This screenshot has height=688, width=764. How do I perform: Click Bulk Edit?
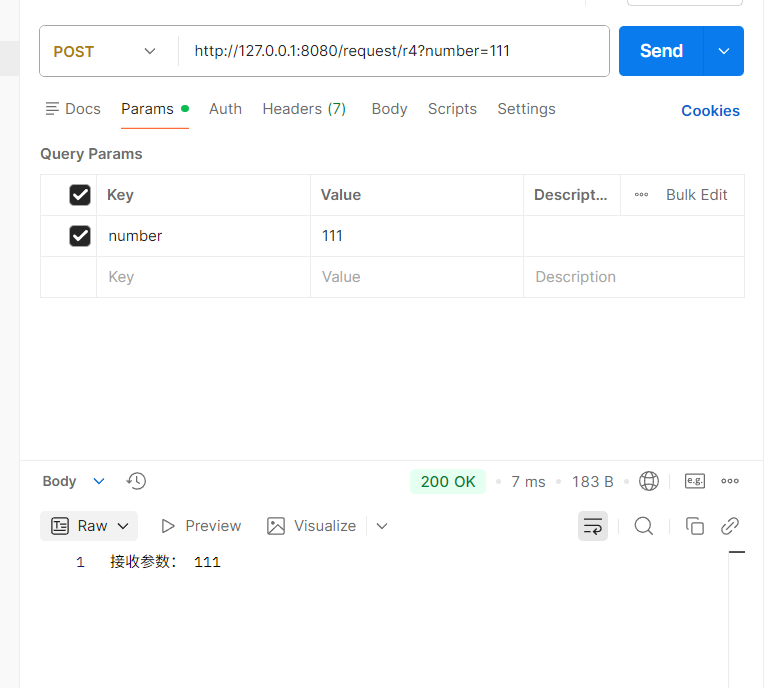pos(696,194)
